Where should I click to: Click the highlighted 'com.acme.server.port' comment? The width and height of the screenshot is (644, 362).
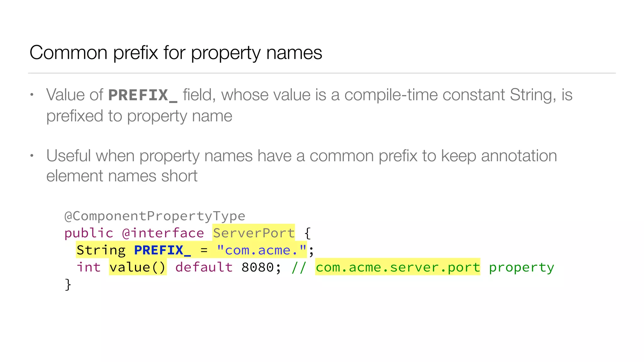click(398, 267)
